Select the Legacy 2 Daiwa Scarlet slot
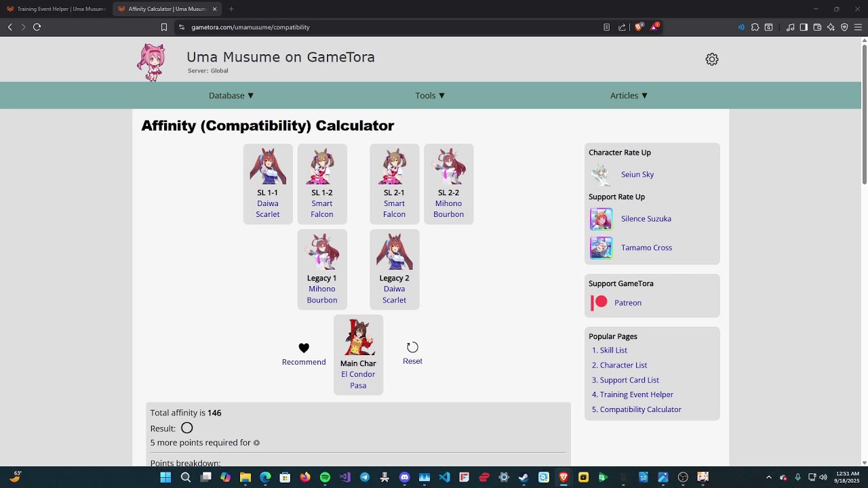868x488 pixels. [x=394, y=269]
